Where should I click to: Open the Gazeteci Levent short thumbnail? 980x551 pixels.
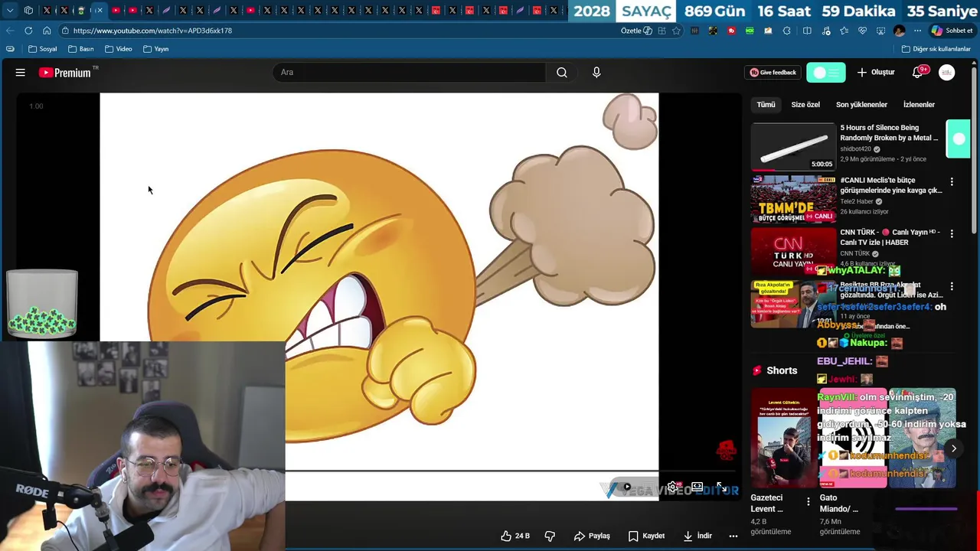pos(783,438)
